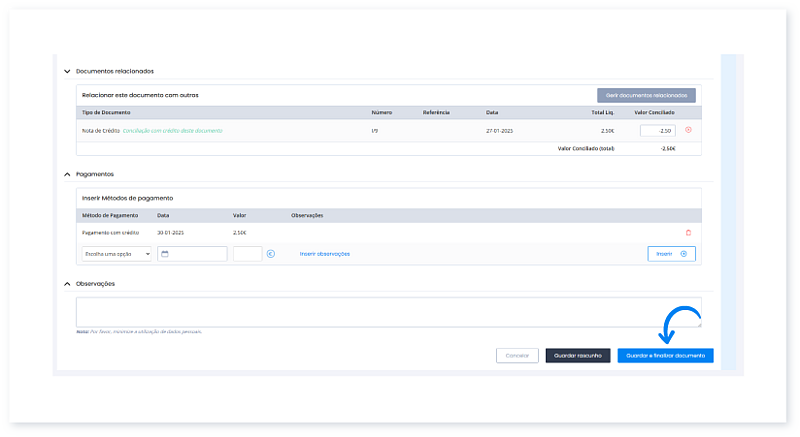Toggle the Observações section chevron

coord(67,284)
